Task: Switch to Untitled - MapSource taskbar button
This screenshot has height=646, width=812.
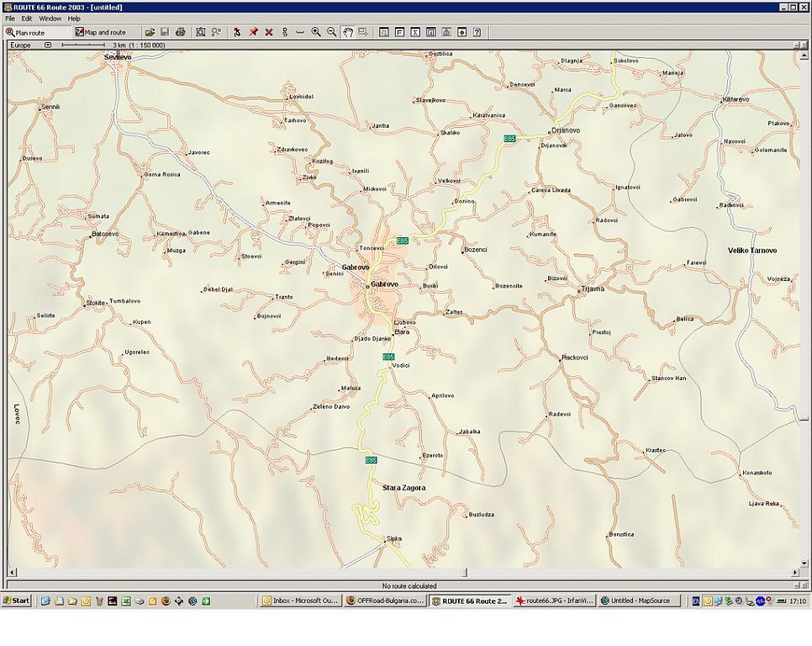Action: point(638,601)
